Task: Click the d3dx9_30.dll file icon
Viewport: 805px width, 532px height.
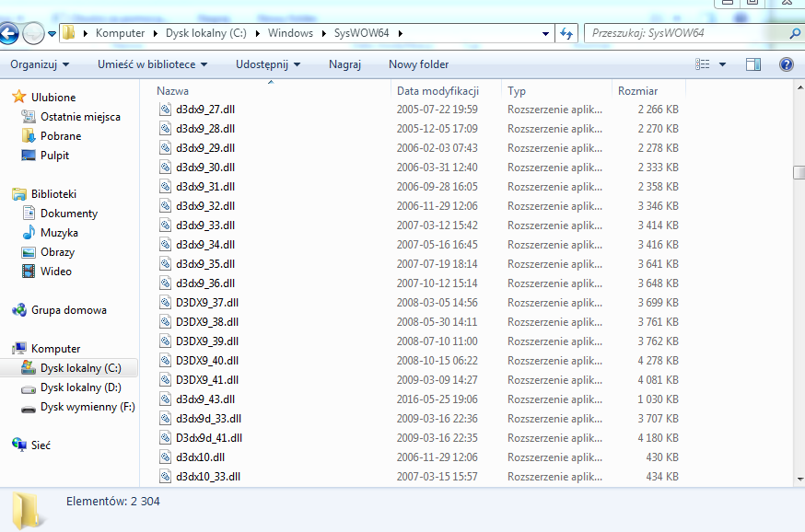Action: pyautogui.click(x=165, y=168)
